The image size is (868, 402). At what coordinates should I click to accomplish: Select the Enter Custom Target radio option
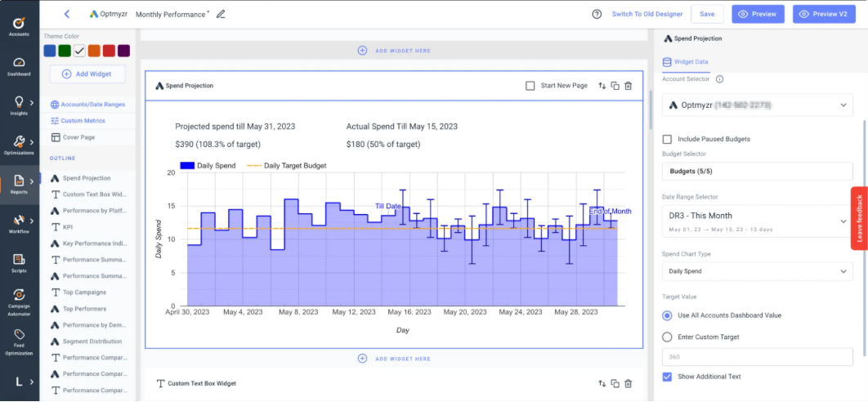pos(668,337)
